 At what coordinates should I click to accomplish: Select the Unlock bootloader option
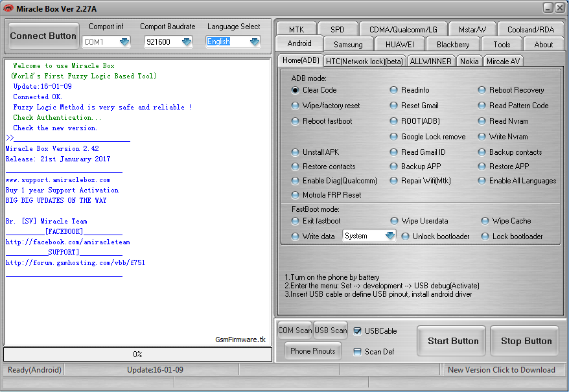point(405,236)
